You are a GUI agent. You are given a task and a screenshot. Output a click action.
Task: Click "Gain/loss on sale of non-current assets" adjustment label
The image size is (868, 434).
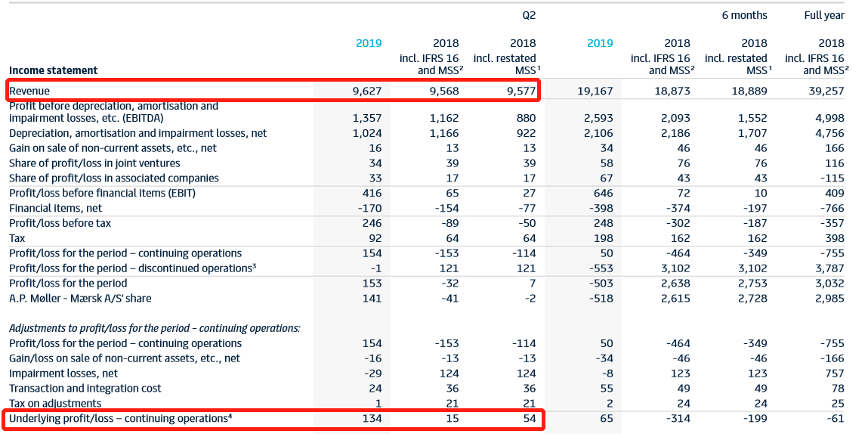[x=125, y=358]
